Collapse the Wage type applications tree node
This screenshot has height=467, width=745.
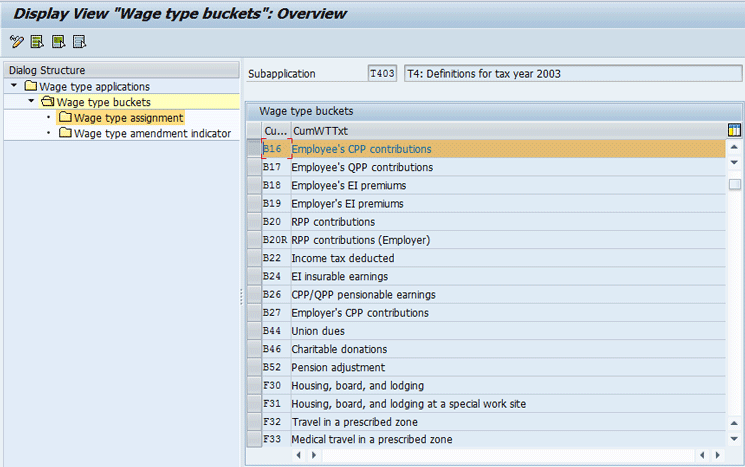[14, 87]
